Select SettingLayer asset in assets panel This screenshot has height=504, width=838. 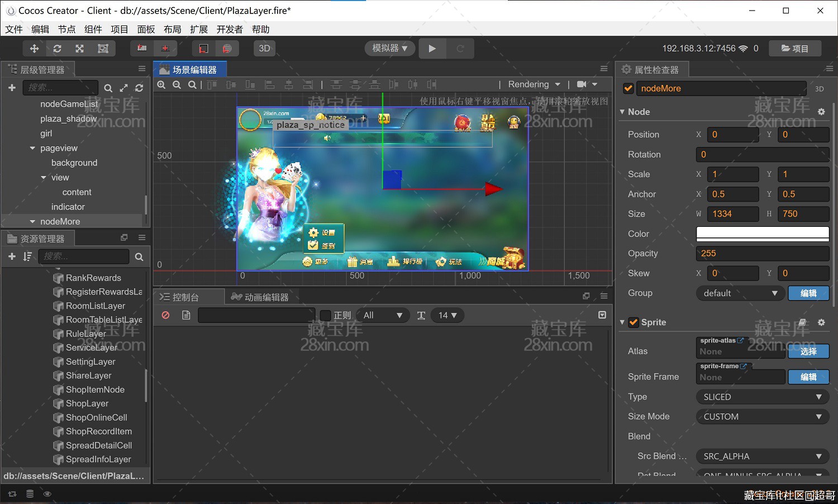click(x=91, y=362)
